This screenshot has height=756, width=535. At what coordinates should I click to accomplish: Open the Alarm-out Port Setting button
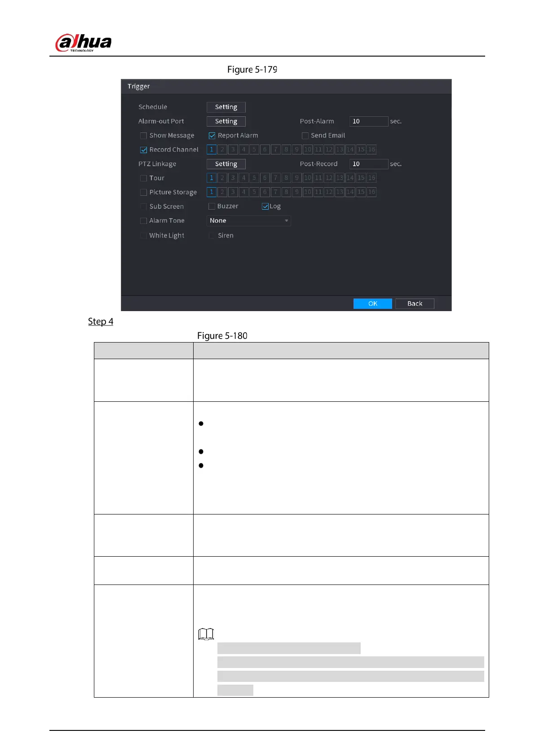pos(226,121)
